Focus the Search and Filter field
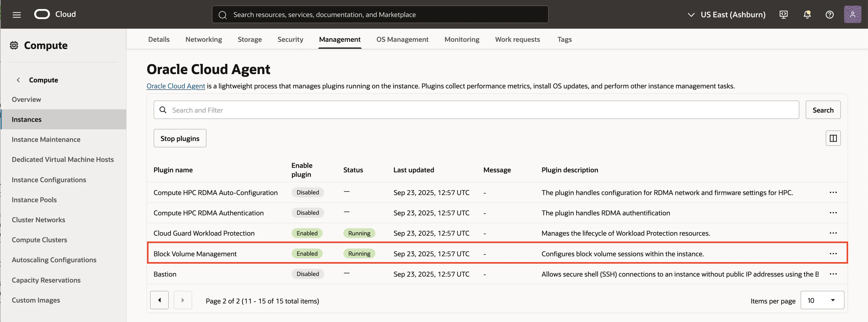The image size is (868, 322). 476,110
